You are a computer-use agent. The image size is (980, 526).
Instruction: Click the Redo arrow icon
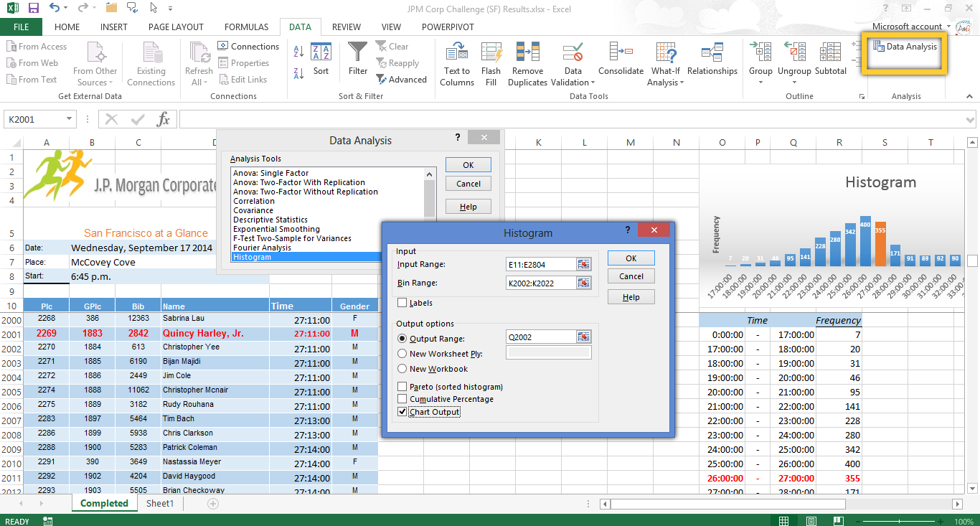tap(83, 9)
